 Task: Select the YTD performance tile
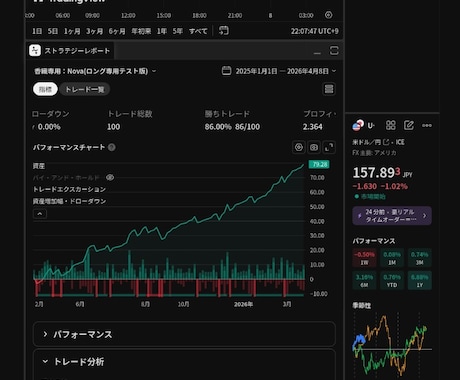392,281
